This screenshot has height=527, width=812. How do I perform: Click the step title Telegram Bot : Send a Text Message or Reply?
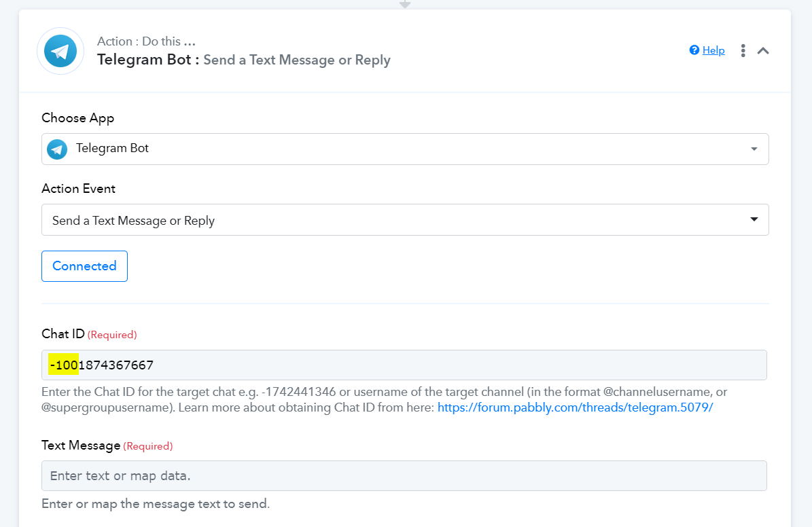tap(243, 60)
